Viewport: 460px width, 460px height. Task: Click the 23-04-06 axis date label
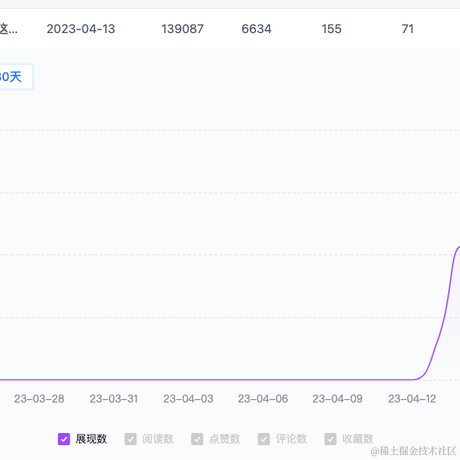pyautogui.click(x=263, y=399)
